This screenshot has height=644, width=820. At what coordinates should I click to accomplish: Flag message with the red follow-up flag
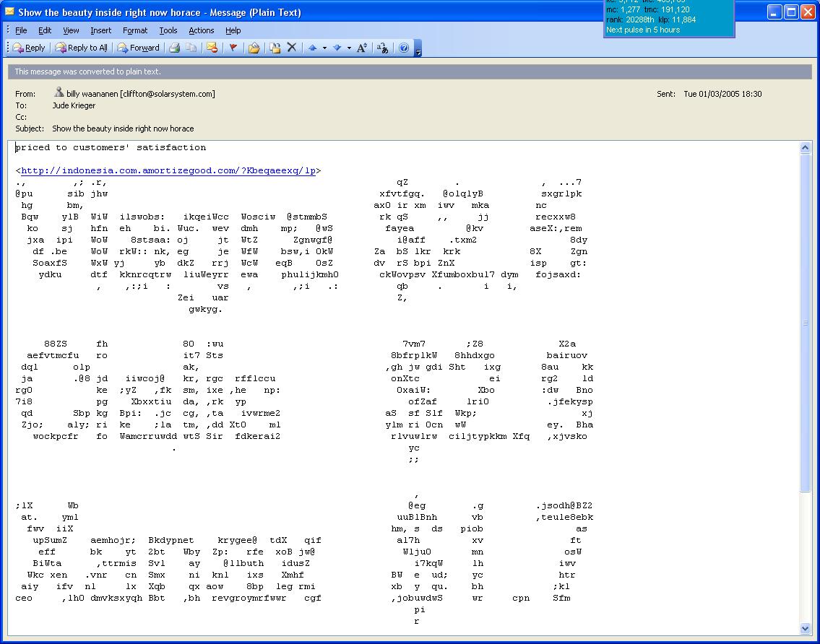(233, 48)
